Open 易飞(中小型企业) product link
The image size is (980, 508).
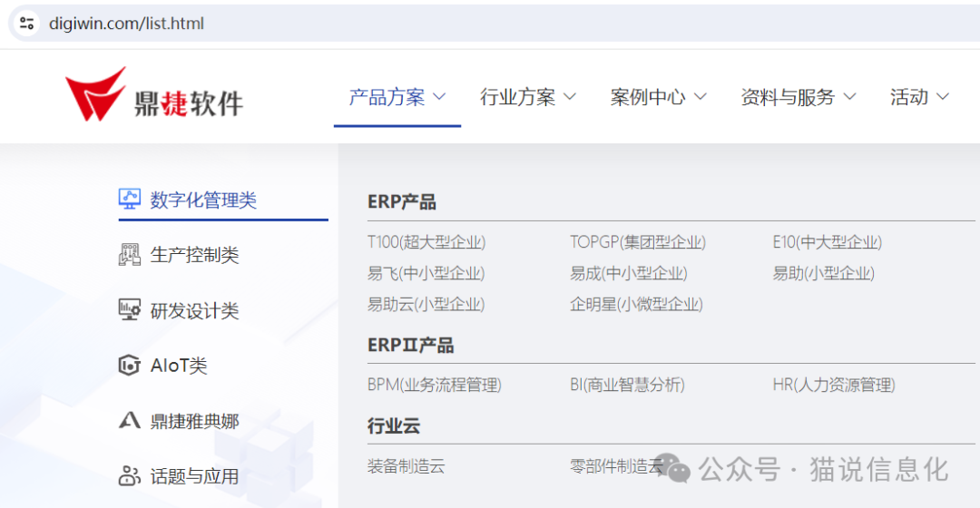point(426,274)
